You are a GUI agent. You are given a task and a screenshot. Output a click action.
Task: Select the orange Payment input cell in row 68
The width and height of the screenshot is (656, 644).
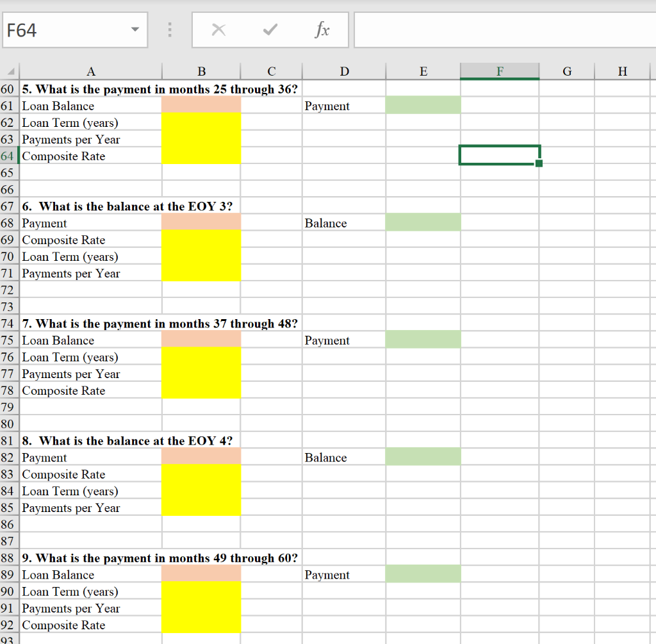[201, 222]
